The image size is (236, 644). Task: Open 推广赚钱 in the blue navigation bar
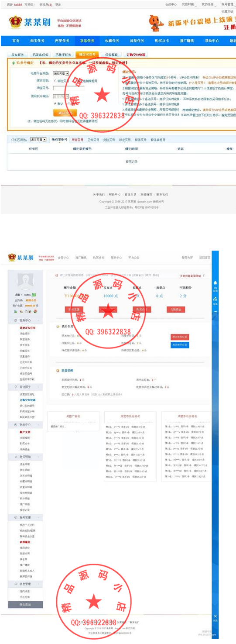(x=187, y=41)
